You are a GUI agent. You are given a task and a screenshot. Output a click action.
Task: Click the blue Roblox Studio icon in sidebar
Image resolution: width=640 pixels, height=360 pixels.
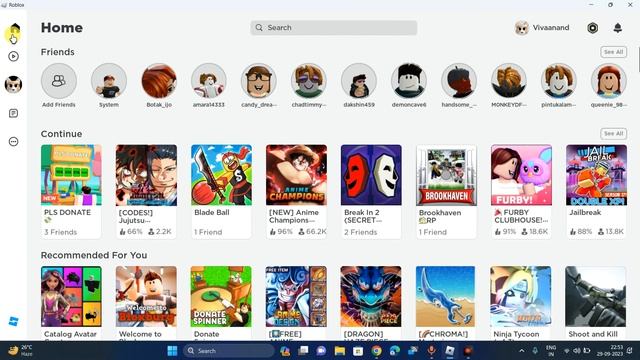(x=13, y=322)
